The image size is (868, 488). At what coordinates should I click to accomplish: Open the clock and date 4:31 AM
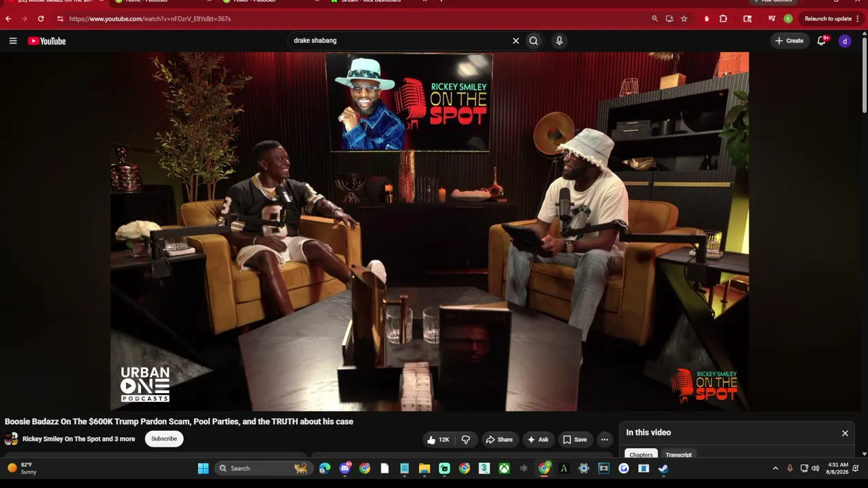click(x=837, y=468)
